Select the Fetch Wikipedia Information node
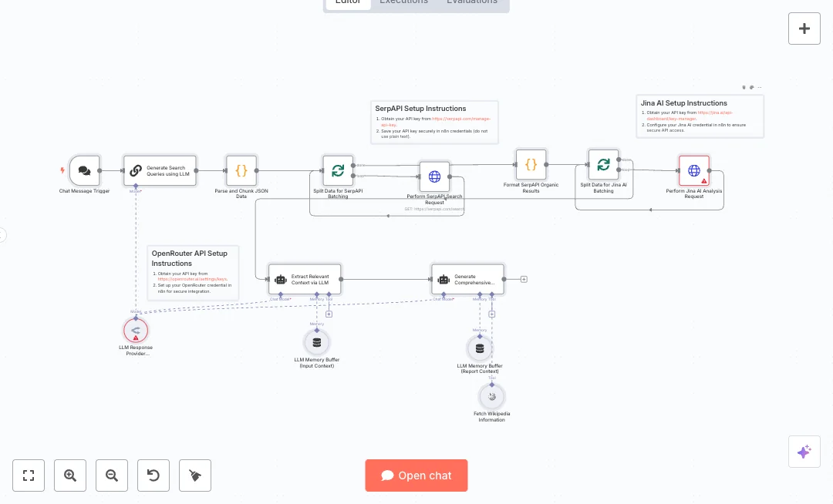 (x=492, y=396)
